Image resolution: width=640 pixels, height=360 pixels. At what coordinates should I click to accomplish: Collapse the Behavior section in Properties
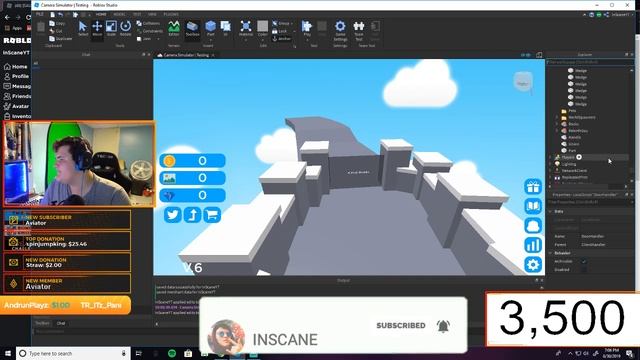pos(550,253)
